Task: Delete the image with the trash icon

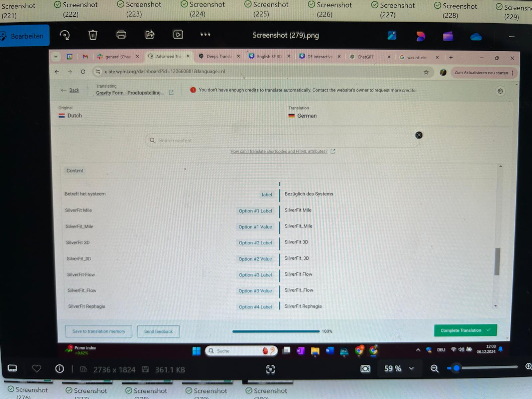Action: [x=93, y=35]
